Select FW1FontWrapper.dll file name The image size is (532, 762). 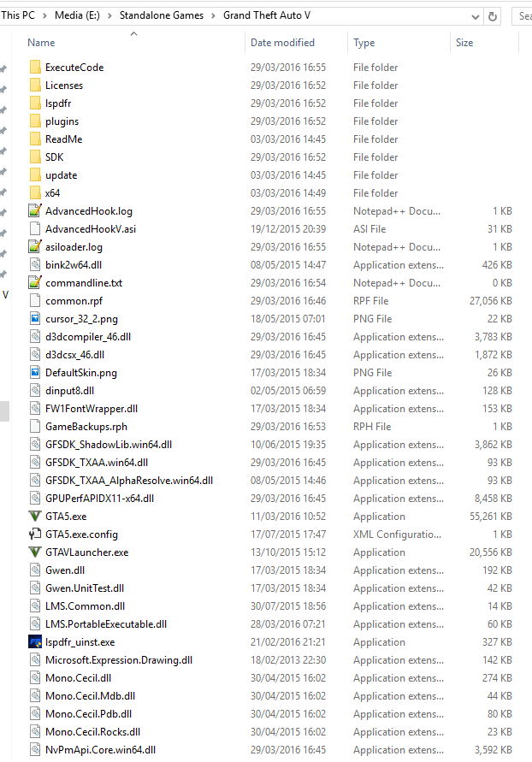click(x=92, y=409)
